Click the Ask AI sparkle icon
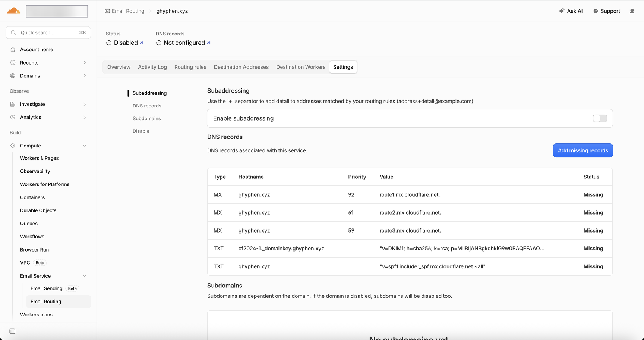644x340 pixels. 562,11
